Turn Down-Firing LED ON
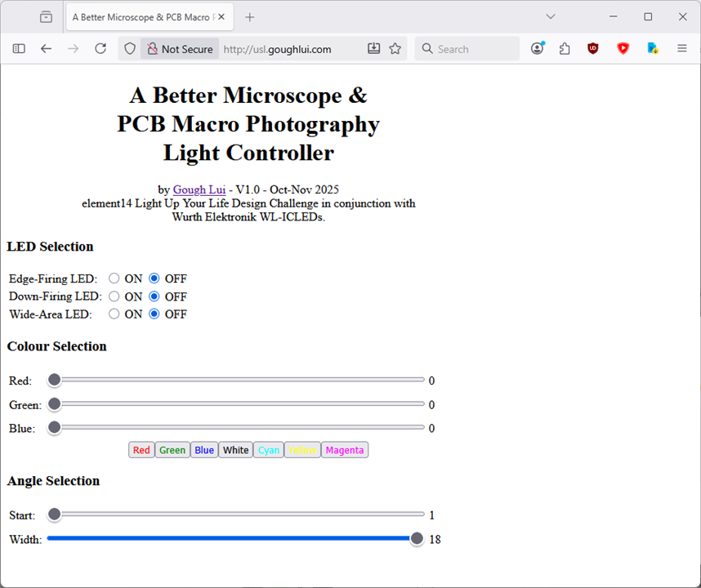701x588 pixels. (x=114, y=296)
